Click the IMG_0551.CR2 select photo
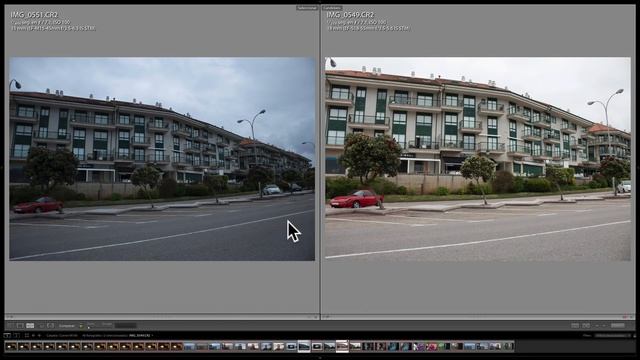 tap(162, 159)
